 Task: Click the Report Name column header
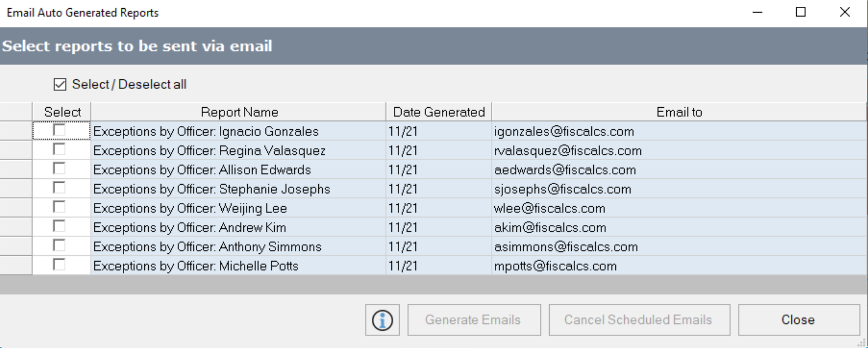point(239,112)
